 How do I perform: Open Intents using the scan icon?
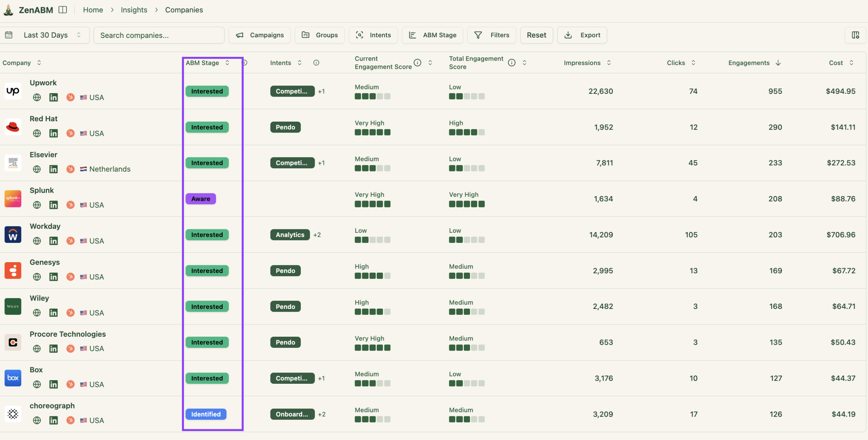360,35
